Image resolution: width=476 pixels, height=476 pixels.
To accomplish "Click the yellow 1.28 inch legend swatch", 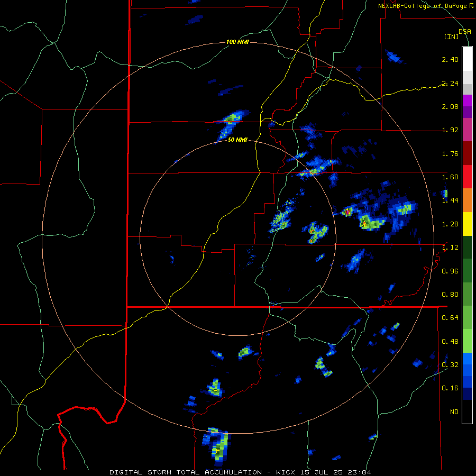I will [x=467, y=224].
